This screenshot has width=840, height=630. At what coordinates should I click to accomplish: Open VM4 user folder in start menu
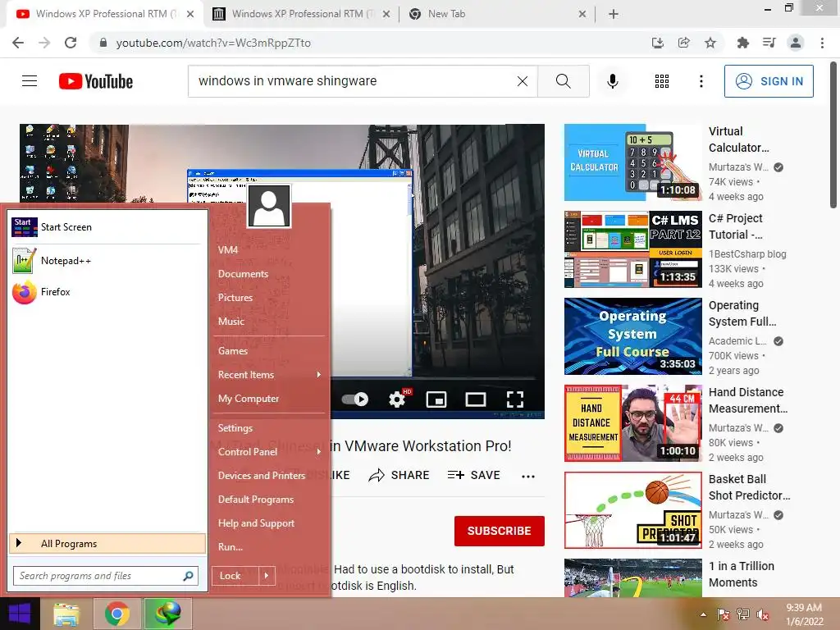pyautogui.click(x=228, y=249)
